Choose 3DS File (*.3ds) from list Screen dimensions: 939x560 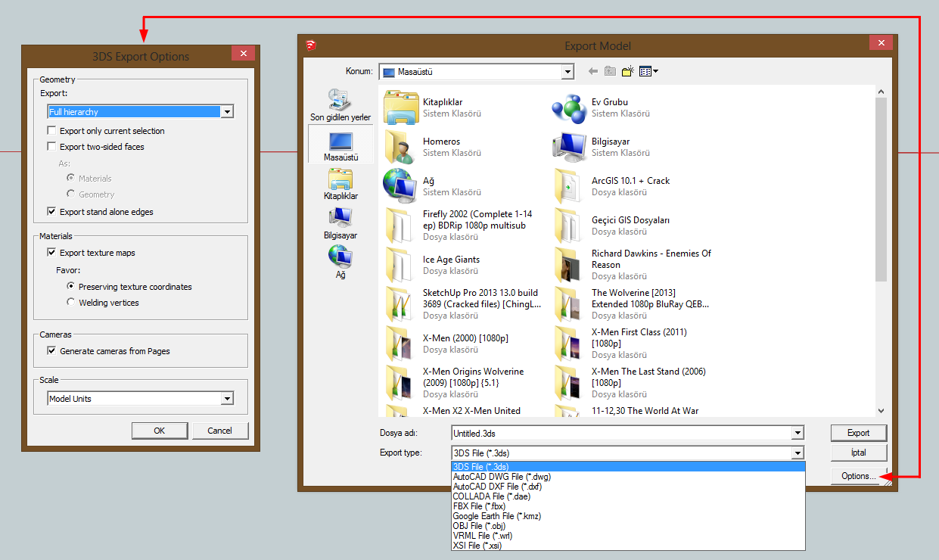(628, 467)
